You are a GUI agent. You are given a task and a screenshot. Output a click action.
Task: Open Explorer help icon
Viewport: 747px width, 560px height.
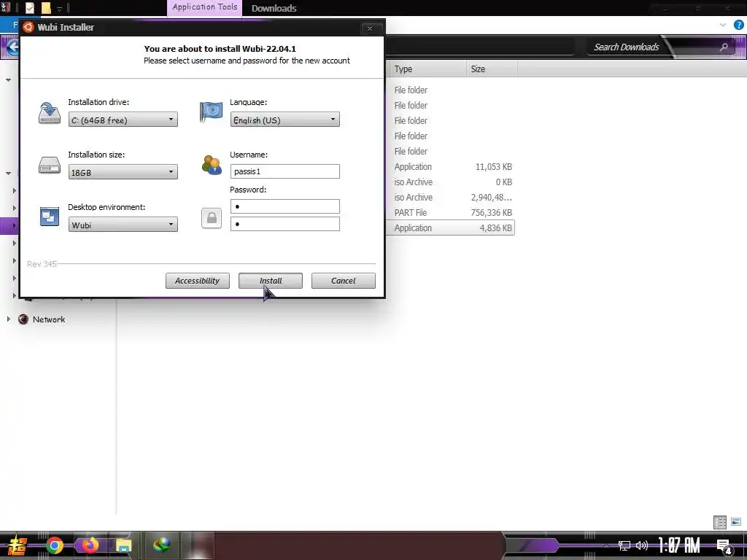pos(739,25)
